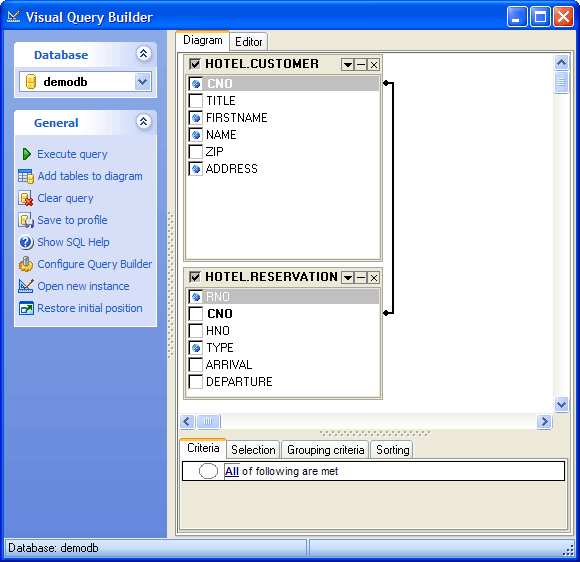Screen dimensions: 580x562
Task: Check the DEPARTURE field checkbox
Action: [196, 381]
